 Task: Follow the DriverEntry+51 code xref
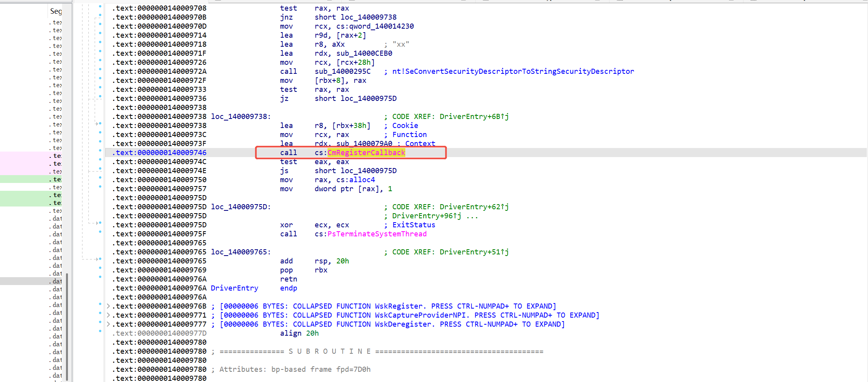tap(474, 252)
